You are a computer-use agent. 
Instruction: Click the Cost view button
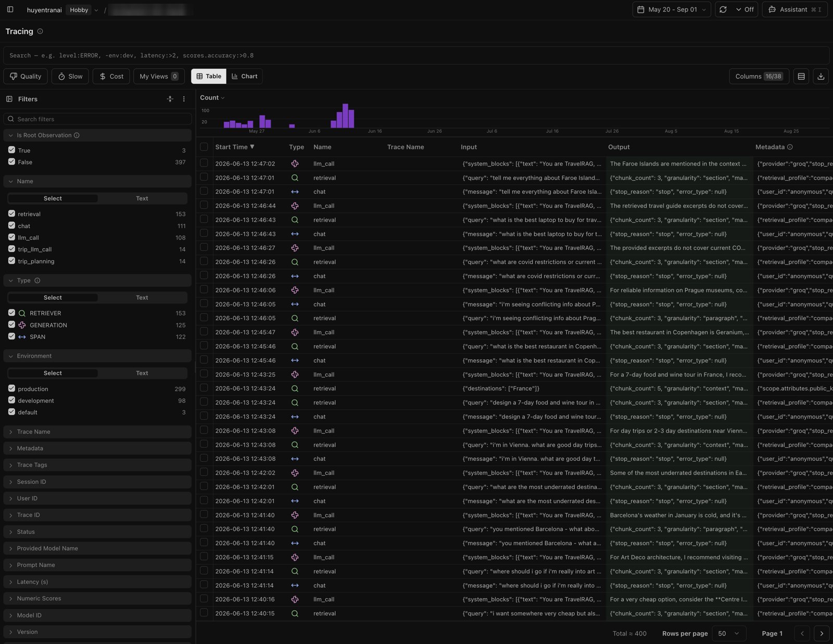click(x=111, y=77)
